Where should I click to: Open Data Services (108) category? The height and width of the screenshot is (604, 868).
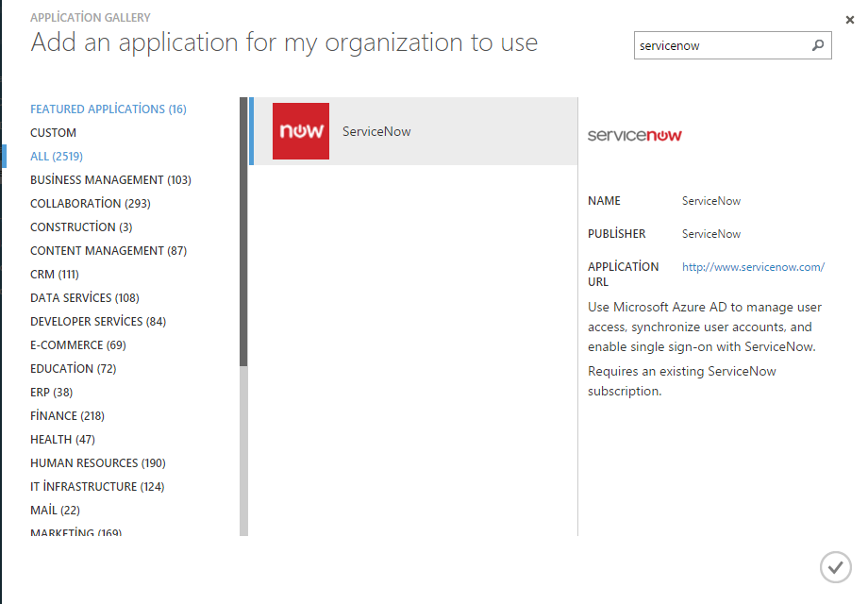[85, 298]
